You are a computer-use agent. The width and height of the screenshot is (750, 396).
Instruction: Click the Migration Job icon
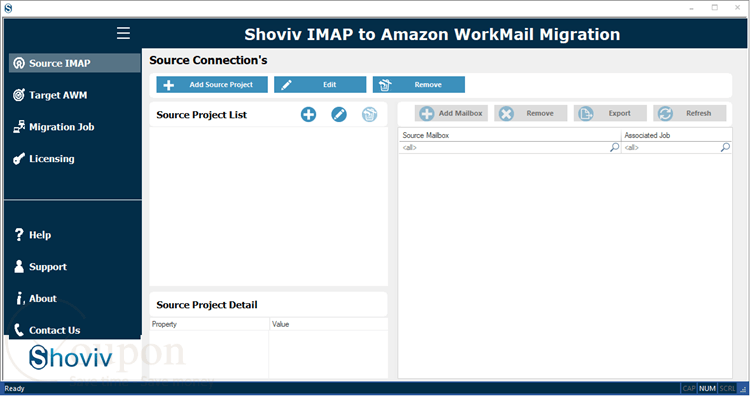(x=19, y=127)
